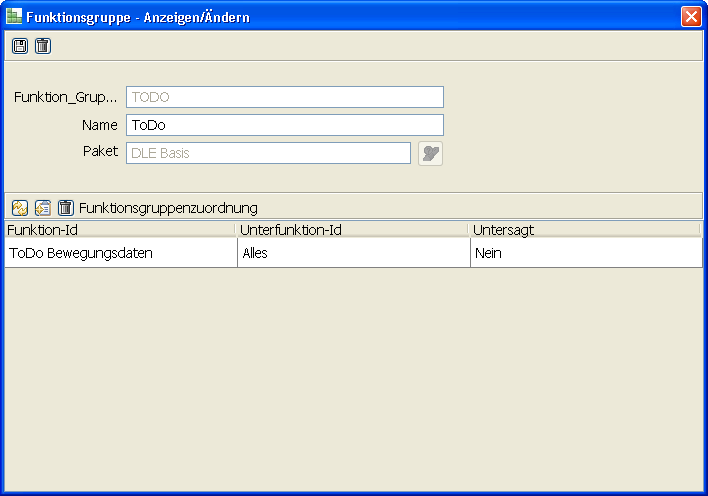Select the ToDo Bewegungsdaten row
Image resolution: width=708 pixels, height=496 pixels.
pos(118,253)
